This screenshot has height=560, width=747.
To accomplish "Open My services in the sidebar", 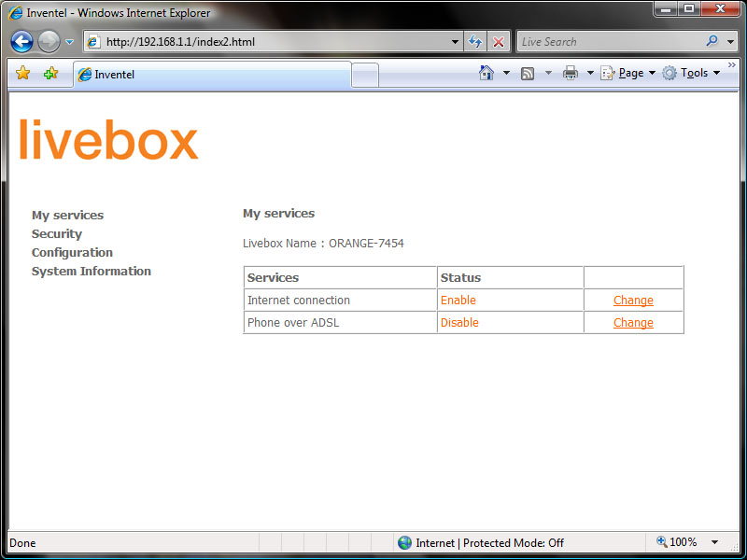I will [67, 216].
